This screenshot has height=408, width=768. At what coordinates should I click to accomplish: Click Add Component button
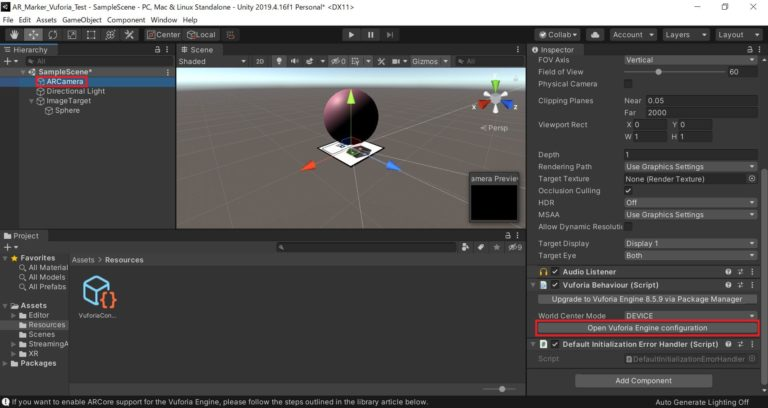(x=644, y=381)
